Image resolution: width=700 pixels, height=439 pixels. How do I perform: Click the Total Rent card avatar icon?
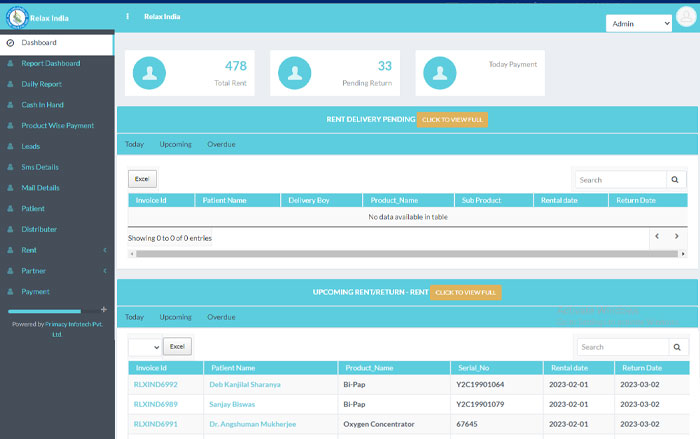(x=149, y=73)
